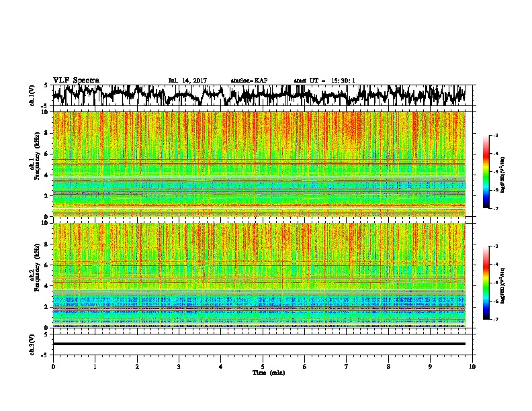
Task: Click the "-7" label on ch.2 color bar
Action: (x=495, y=320)
